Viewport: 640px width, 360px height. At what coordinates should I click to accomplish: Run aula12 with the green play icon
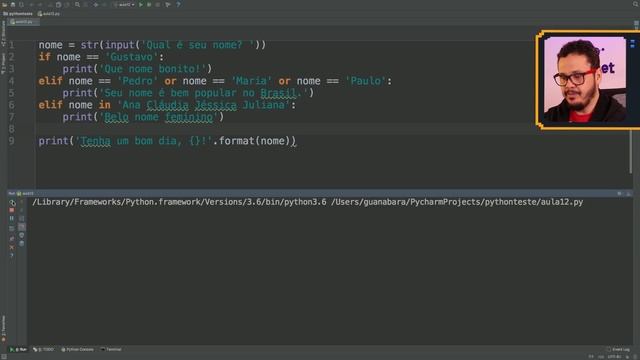point(141,4)
